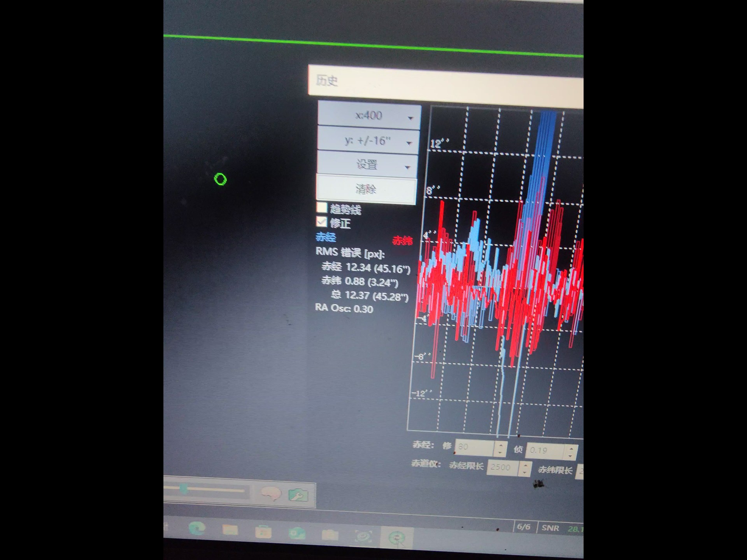
Task: Click the SNR status bar readout
Action: click(x=563, y=528)
